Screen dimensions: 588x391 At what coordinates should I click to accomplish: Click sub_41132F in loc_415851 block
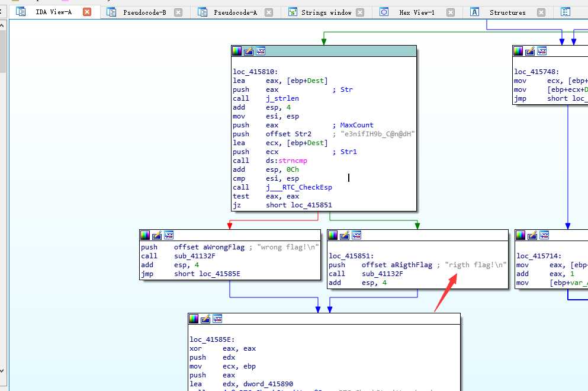[x=383, y=274]
